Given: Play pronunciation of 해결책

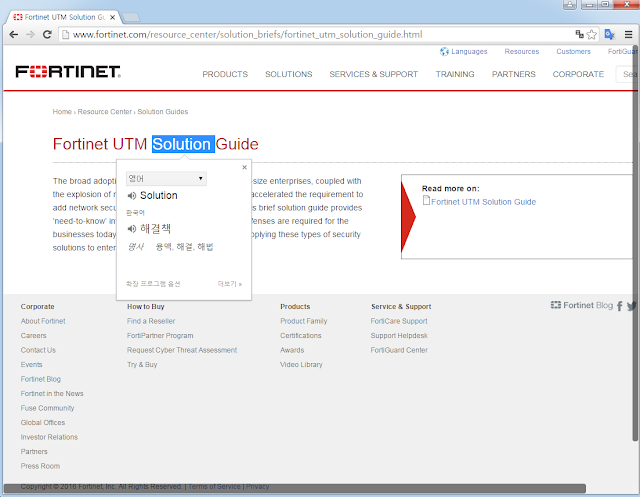Looking at the screenshot, I should pos(131,229).
